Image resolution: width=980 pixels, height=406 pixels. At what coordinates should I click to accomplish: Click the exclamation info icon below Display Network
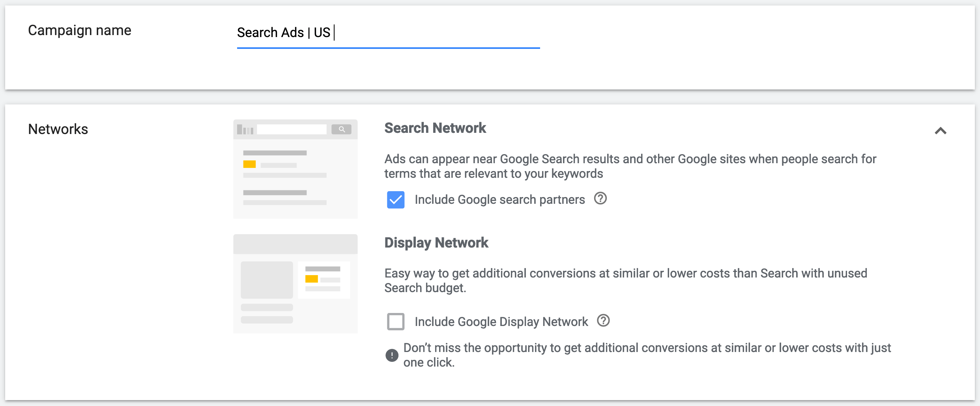[x=392, y=355]
